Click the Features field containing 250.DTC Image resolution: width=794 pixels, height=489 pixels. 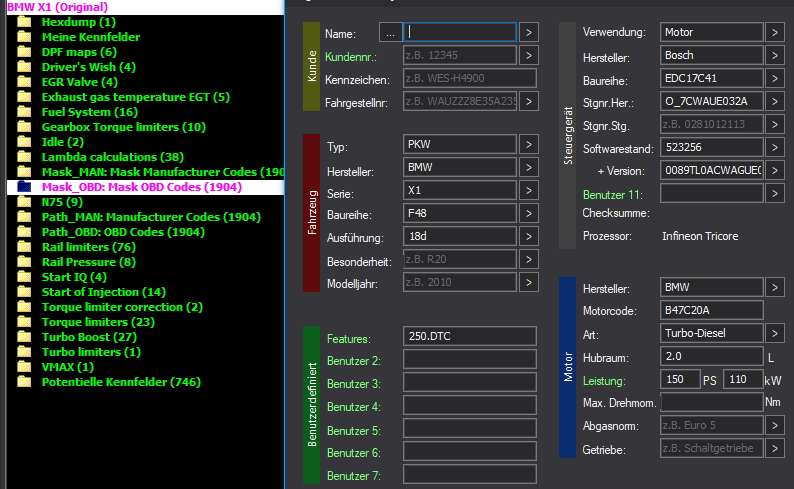(470, 336)
